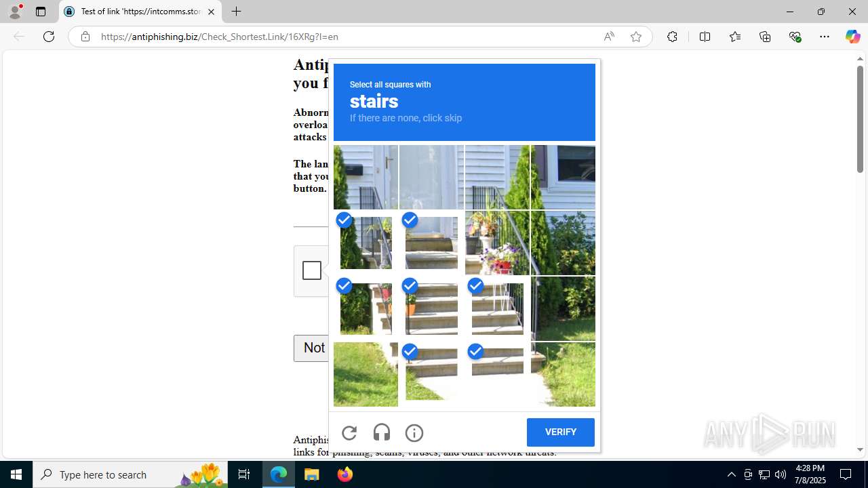This screenshot has width=868, height=488.
Task: Open the tab actions menu
Action: pos(41,12)
